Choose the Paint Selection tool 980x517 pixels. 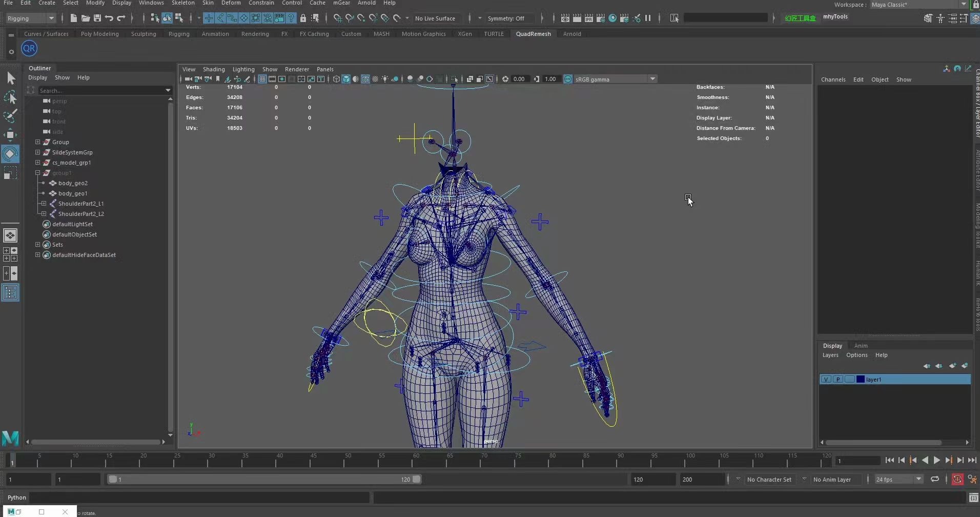pos(10,116)
